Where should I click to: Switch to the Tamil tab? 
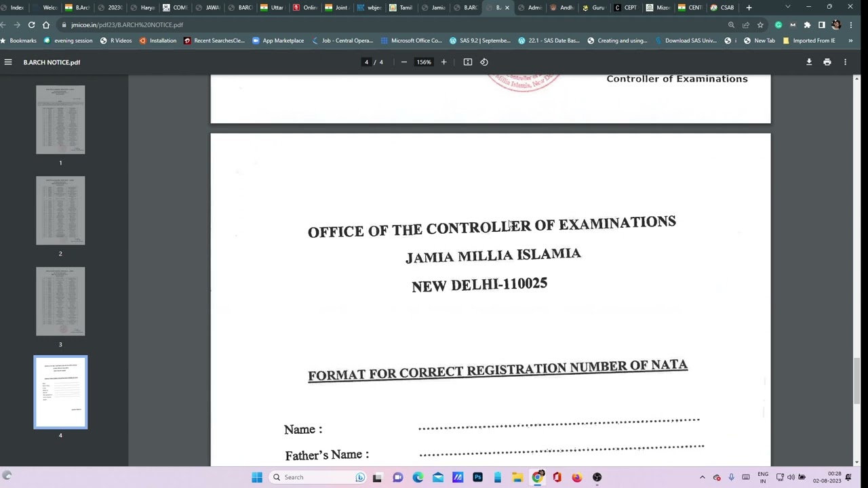[x=401, y=7]
